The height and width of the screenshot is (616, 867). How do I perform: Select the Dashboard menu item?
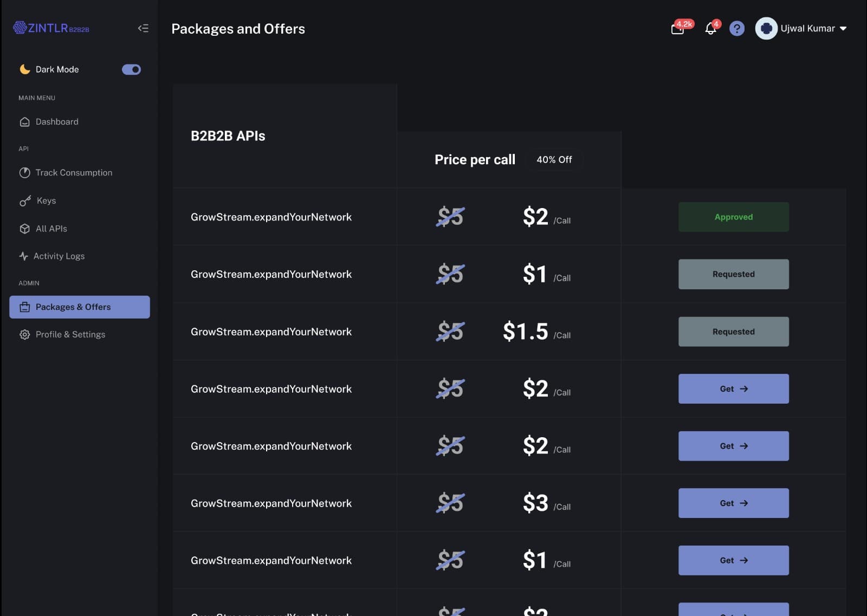pyautogui.click(x=56, y=121)
